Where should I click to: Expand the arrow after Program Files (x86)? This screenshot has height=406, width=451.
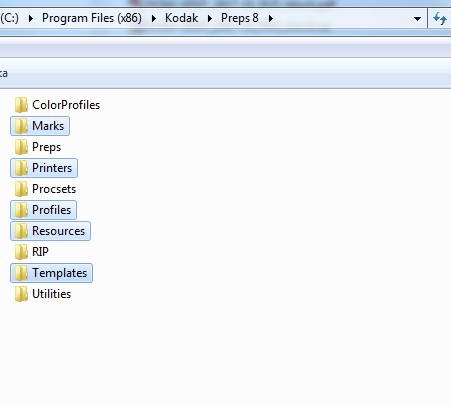(x=154, y=18)
